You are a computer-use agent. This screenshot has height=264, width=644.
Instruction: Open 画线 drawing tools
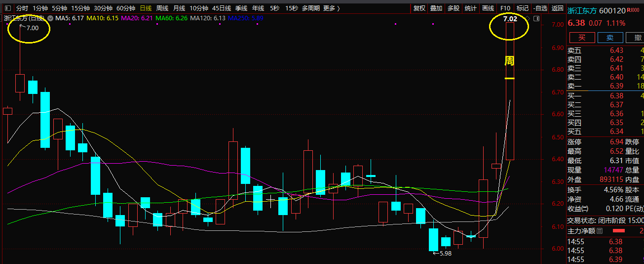point(488,8)
